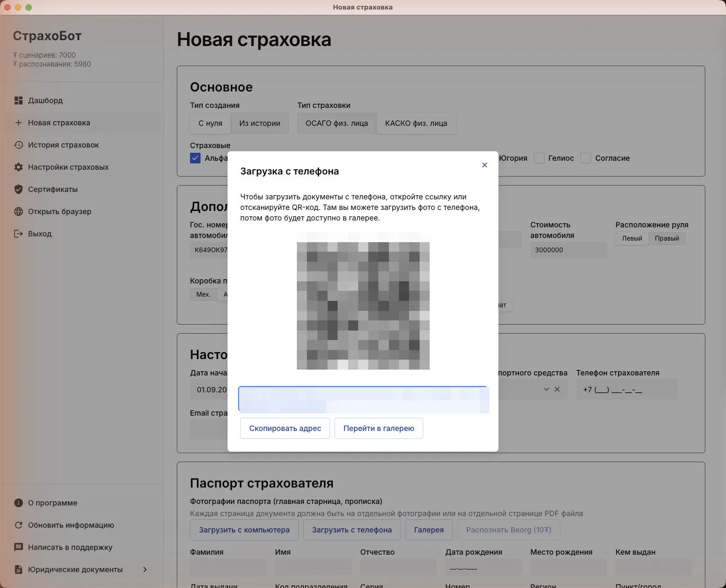Click the Сертификаты shield icon
726x588 pixels.
tap(19, 189)
